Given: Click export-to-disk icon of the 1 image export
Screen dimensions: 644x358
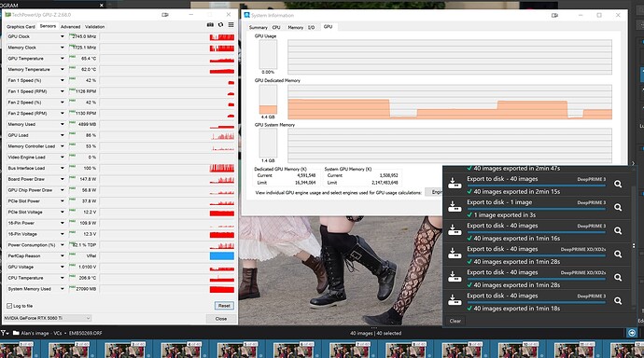Looking at the screenshot, I should click(455, 207).
